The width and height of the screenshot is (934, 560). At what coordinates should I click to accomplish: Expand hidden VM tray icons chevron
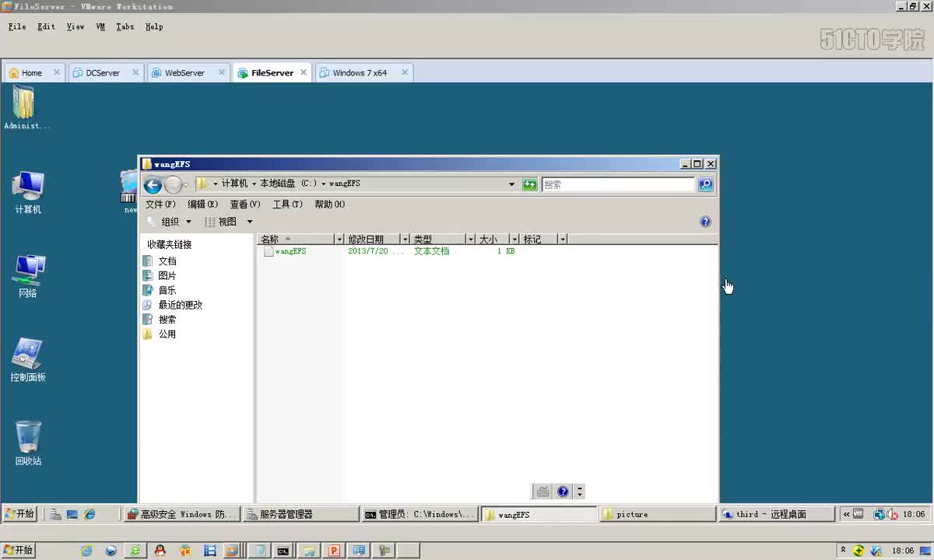847,514
